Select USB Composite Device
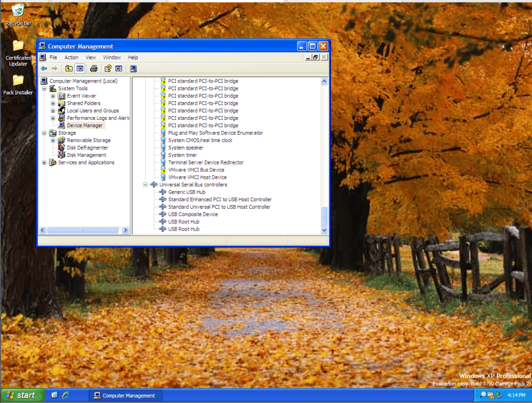Screen dimensions: 532x403 click(193, 214)
